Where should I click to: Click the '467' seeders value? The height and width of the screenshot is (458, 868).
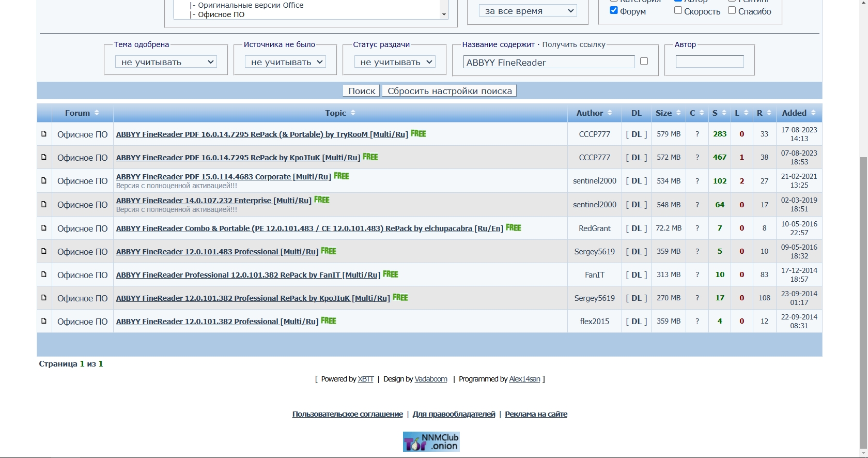tap(720, 157)
